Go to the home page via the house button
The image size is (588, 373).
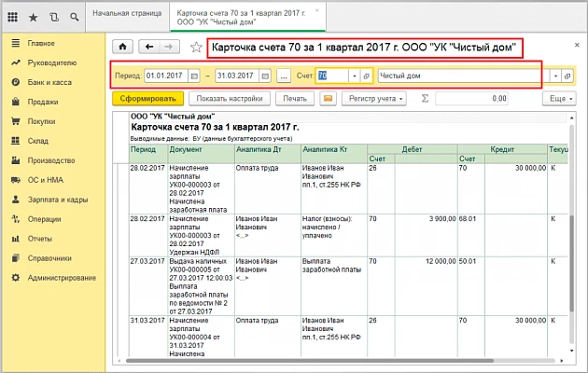point(122,47)
